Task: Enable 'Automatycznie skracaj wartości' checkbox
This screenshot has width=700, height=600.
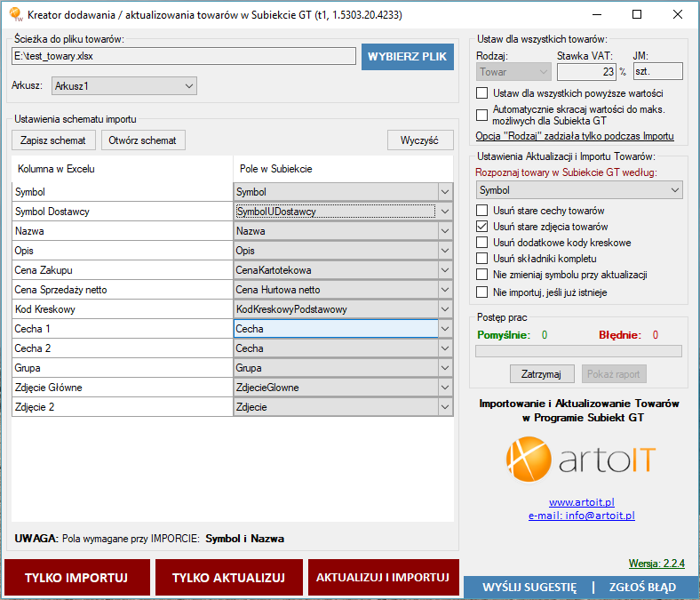Action: pos(481,115)
